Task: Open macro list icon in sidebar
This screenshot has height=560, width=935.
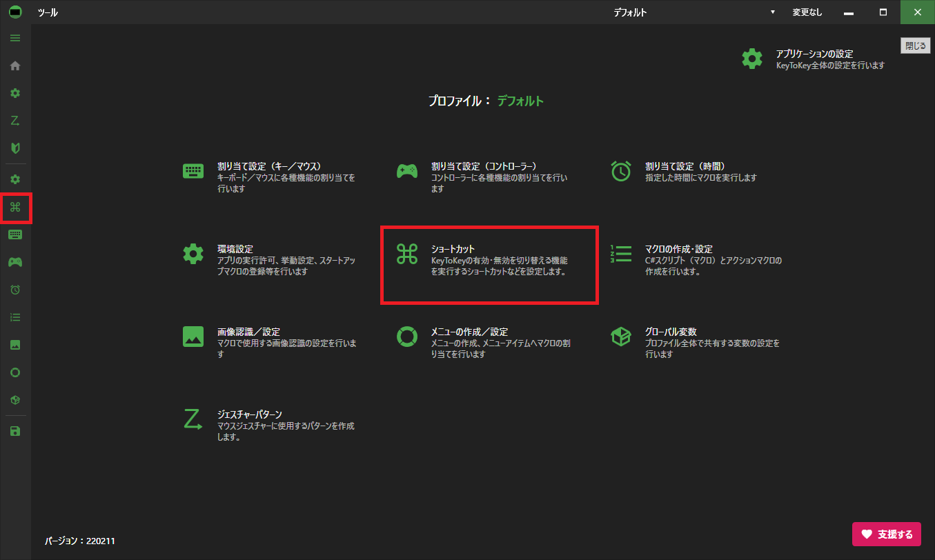Action: point(15,317)
